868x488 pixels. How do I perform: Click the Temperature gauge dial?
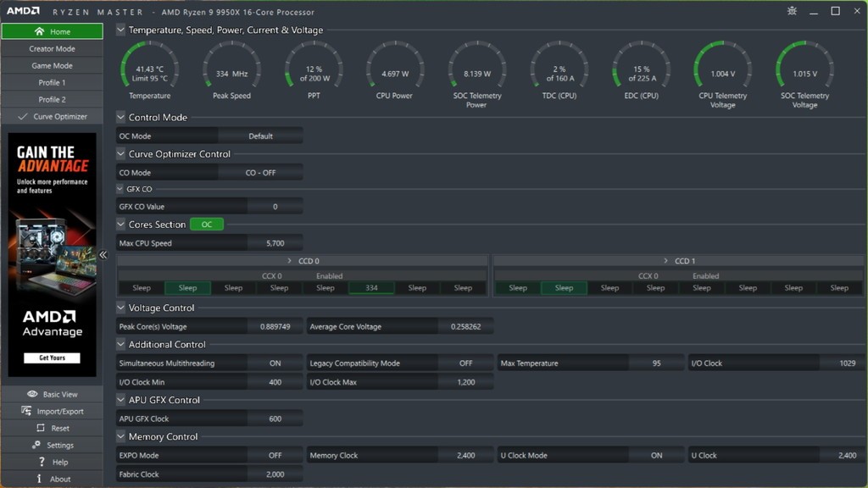[149, 69]
